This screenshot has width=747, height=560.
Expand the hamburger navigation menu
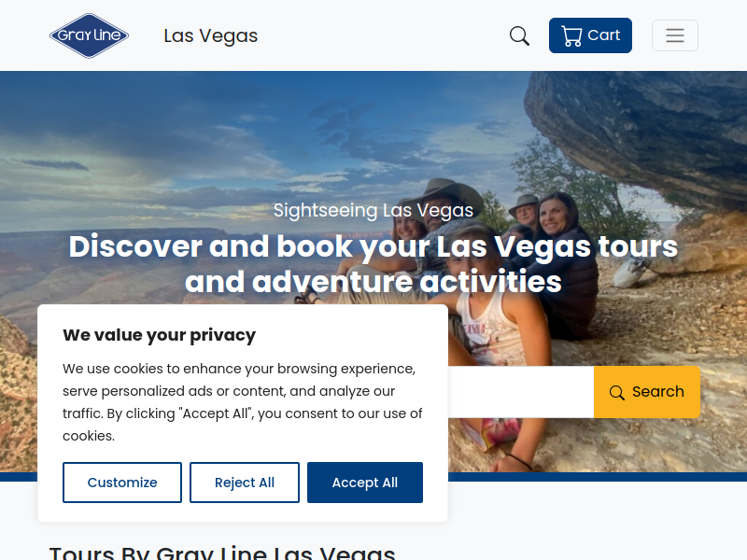674,35
